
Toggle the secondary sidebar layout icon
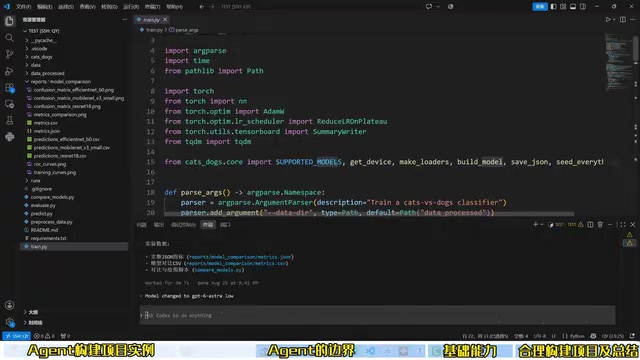coord(583,7)
